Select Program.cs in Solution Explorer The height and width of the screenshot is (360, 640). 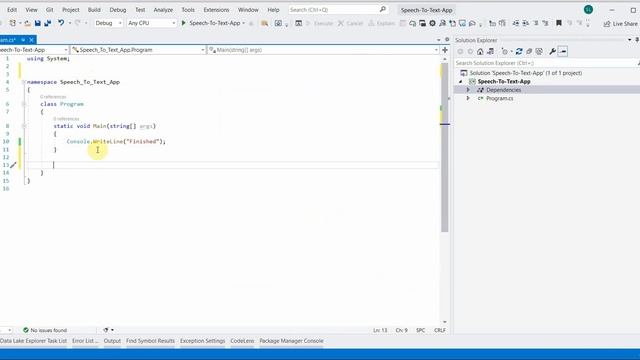(500, 98)
